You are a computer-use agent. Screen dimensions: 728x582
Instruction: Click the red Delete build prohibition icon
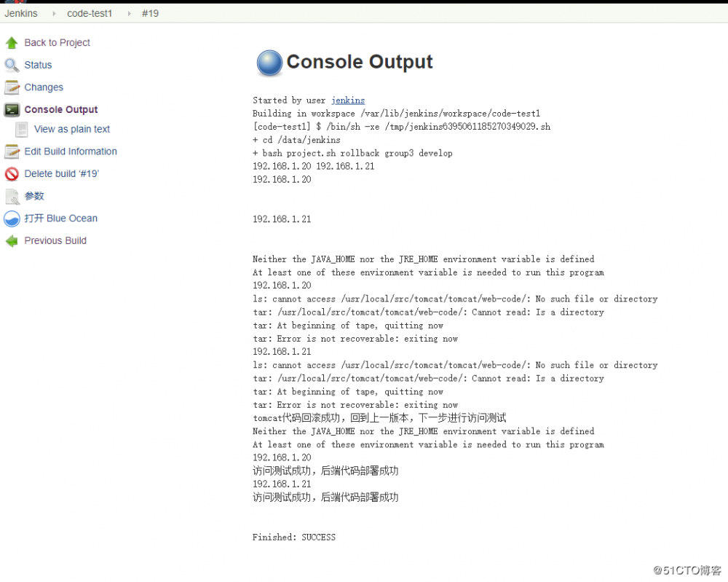[11, 173]
